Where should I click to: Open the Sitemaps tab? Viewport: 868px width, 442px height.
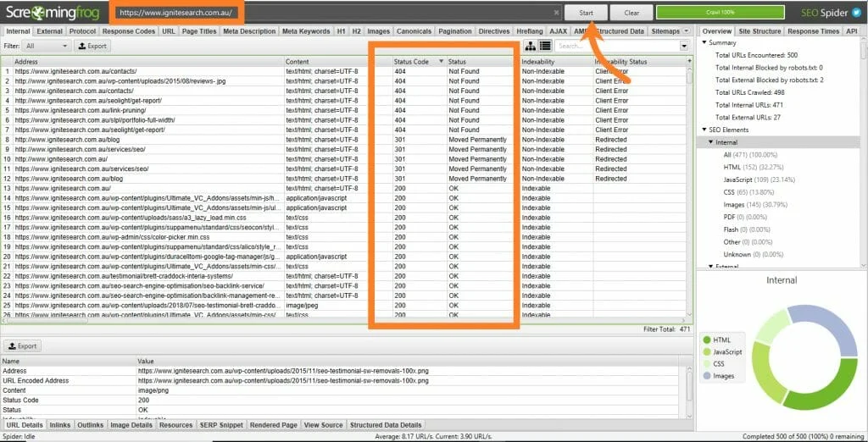(665, 31)
